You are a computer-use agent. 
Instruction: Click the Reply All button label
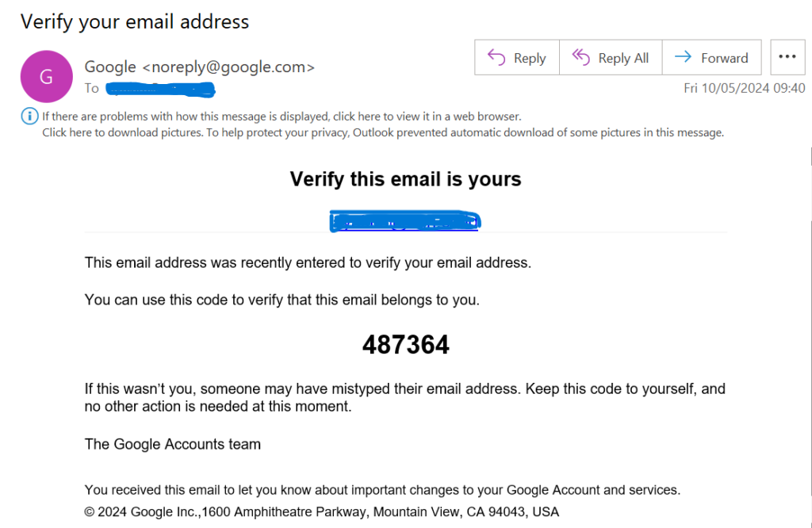623,58
